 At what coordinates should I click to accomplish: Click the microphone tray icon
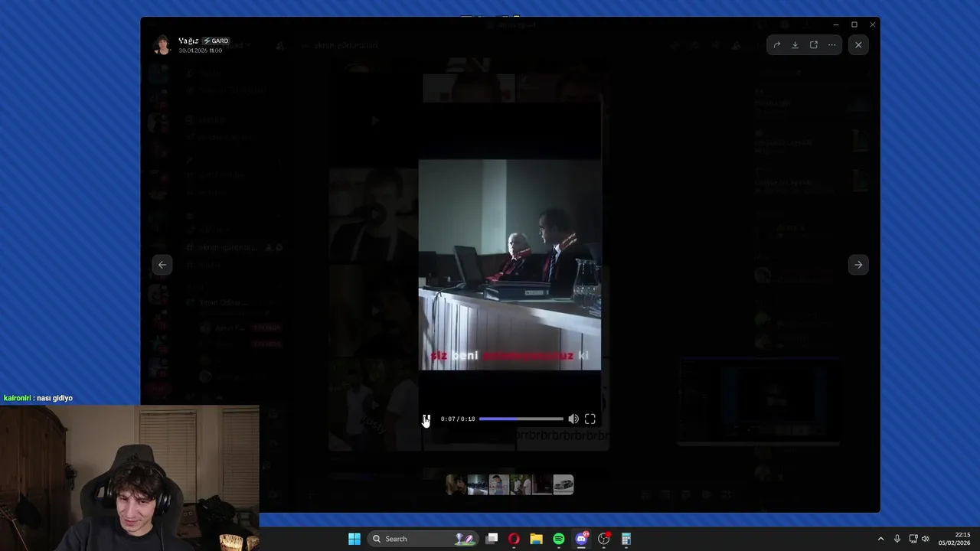[897, 539]
